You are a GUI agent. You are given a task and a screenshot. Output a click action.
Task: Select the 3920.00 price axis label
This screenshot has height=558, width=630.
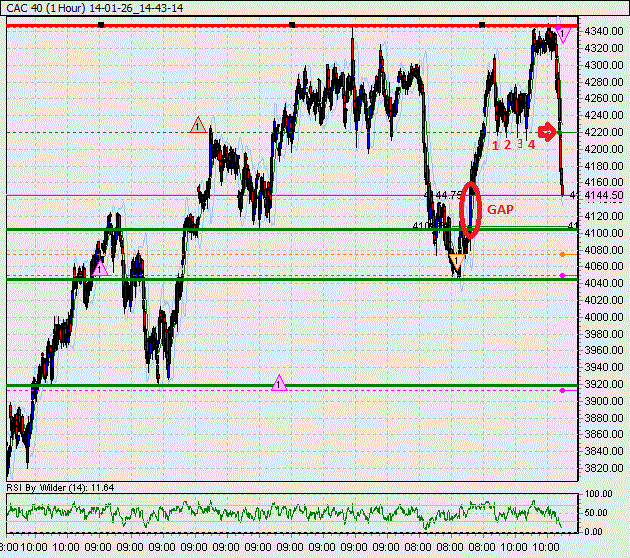[604, 384]
